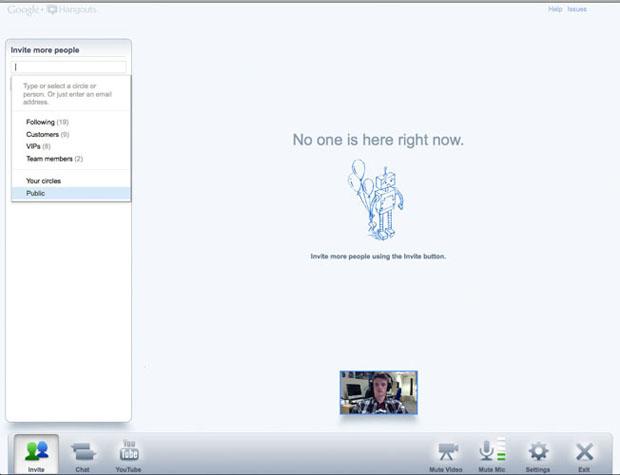Click the mic volume level indicator bars
This screenshot has height=475, width=620.
501,450
